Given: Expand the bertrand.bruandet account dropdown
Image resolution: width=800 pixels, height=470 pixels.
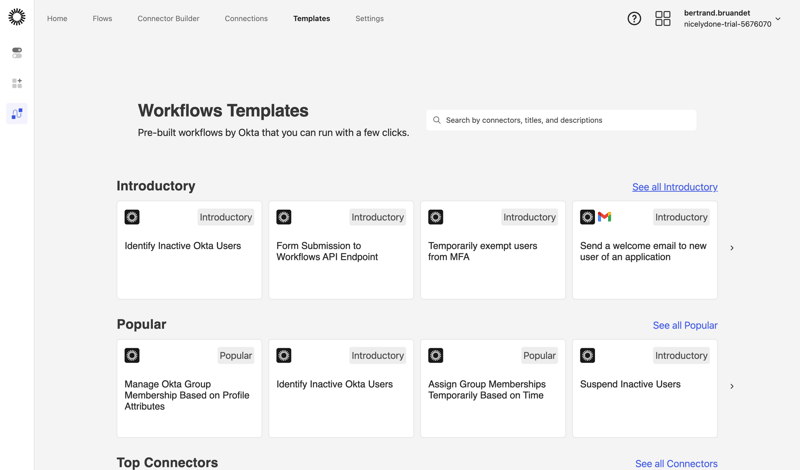Looking at the screenshot, I should coord(778,19).
